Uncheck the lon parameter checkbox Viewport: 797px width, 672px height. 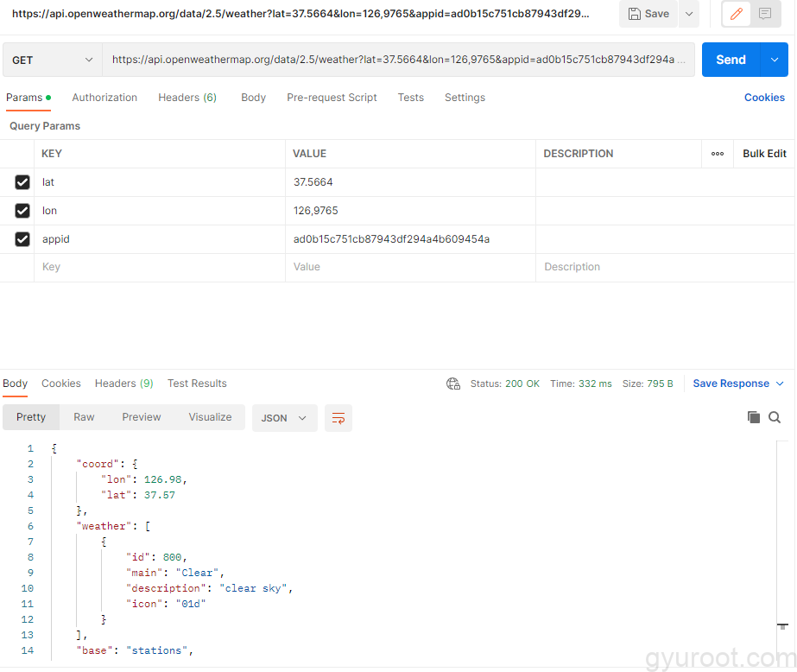[x=22, y=211]
